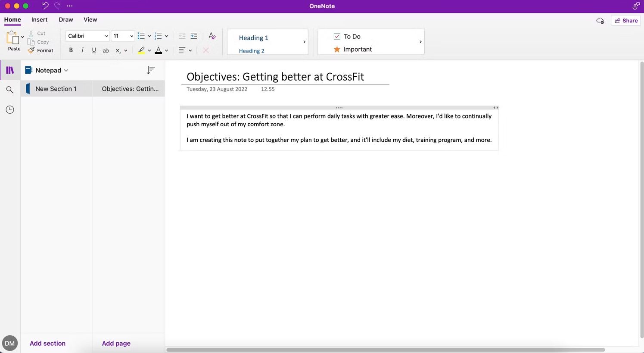The height and width of the screenshot is (353, 644).
Task: Click the vertical scrollbar on right
Action: pyautogui.click(x=641, y=200)
